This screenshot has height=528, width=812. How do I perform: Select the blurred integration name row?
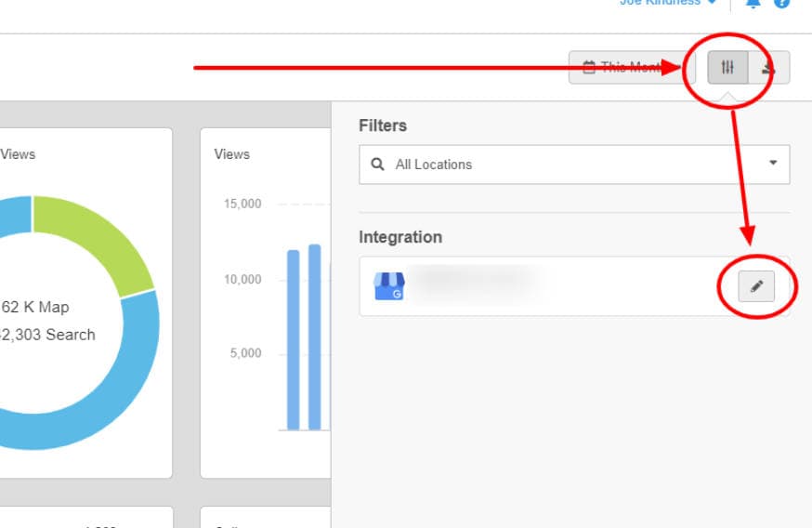tap(474, 284)
